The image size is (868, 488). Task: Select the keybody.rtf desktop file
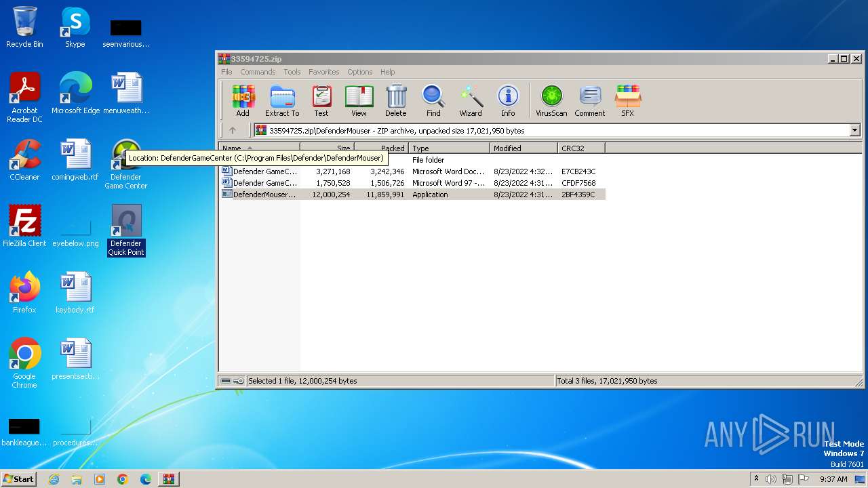[75, 292]
